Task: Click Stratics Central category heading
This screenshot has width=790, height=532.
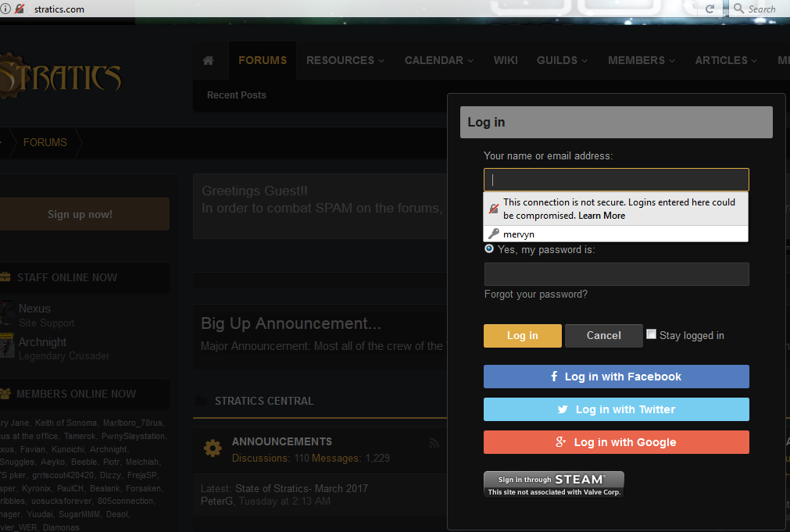Action: tap(264, 401)
